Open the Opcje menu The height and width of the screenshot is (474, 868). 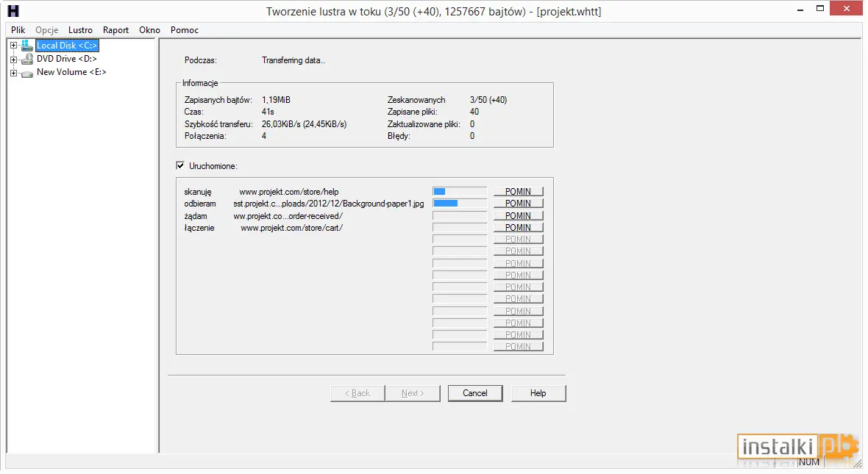click(x=47, y=30)
